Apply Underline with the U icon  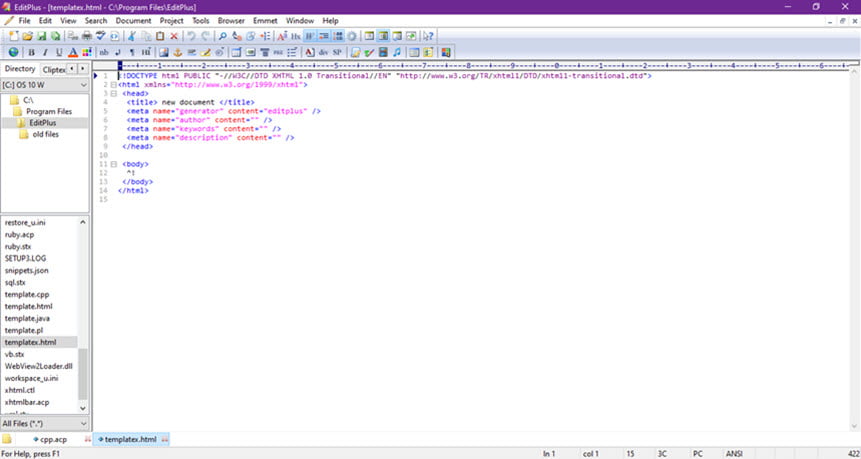coord(59,52)
